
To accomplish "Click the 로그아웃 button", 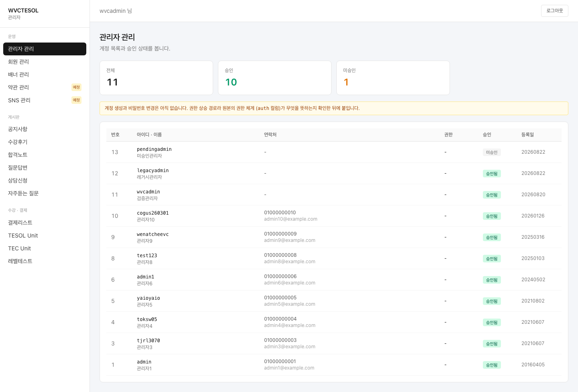I will coord(554,11).
